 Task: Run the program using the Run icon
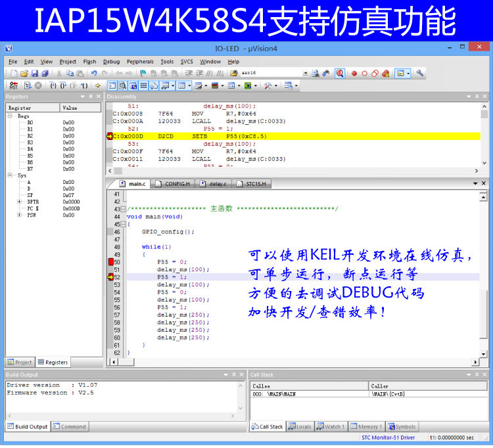(28, 85)
